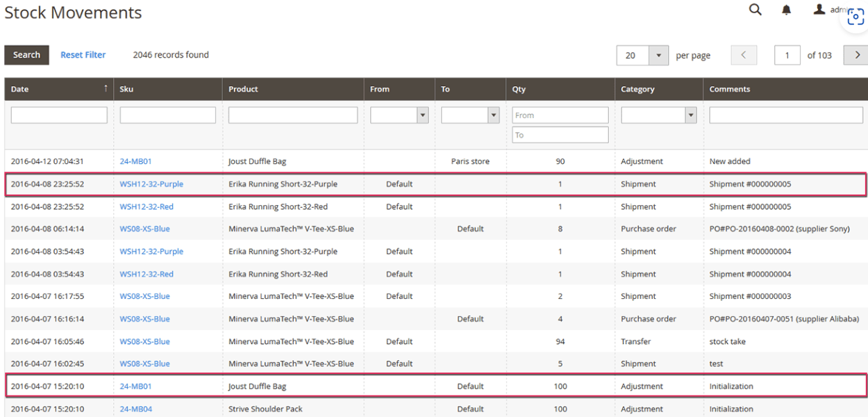The image size is (868, 417).
Task: Click the Search button
Action: click(26, 54)
